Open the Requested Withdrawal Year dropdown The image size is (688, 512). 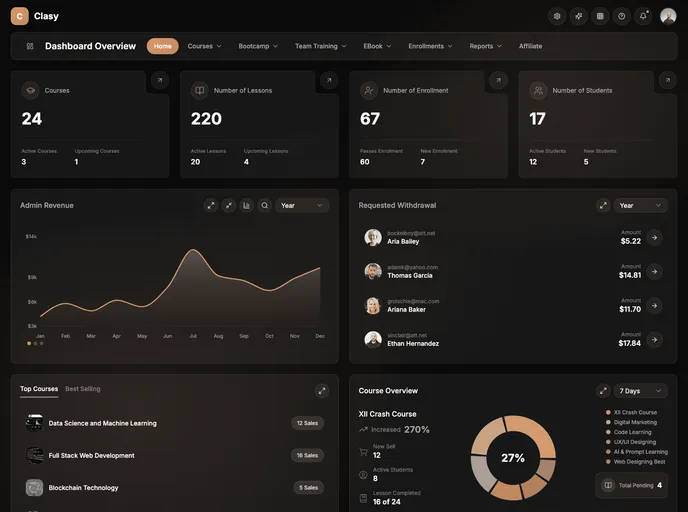click(x=641, y=205)
